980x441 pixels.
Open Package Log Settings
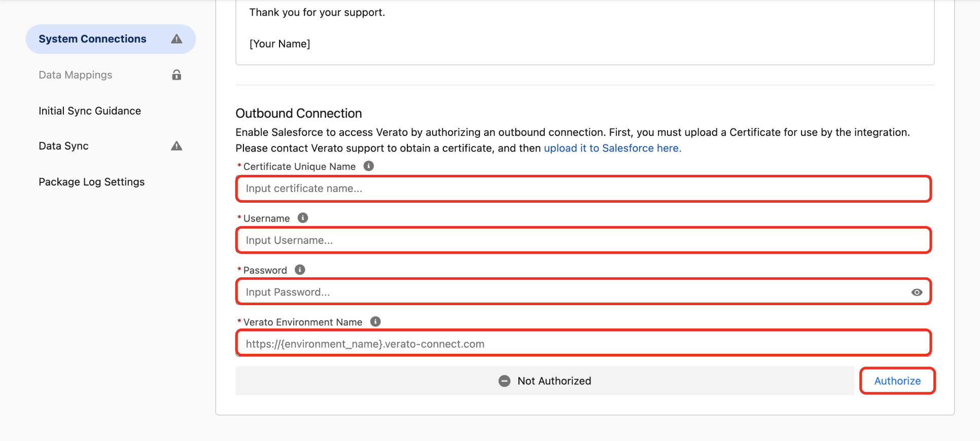92,182
